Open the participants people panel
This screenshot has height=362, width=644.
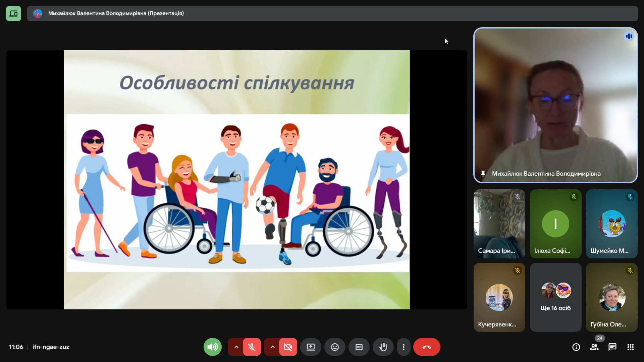coord(594,347)
